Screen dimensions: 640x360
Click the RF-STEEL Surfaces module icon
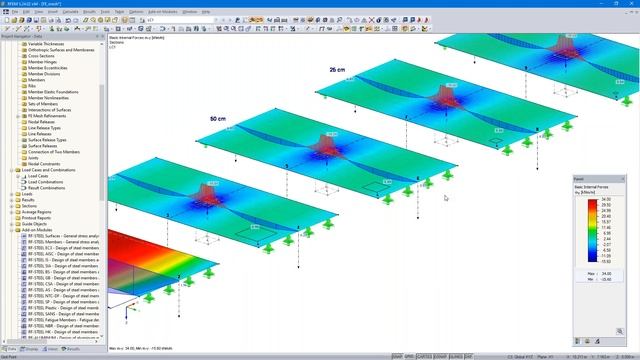point(24,236)
